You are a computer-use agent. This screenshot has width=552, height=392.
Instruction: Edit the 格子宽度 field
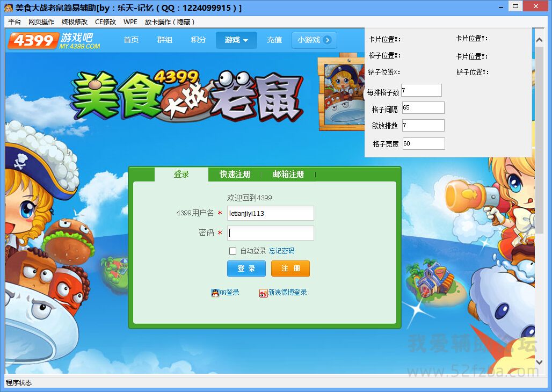pyautogui.click(x=424, y=143)
